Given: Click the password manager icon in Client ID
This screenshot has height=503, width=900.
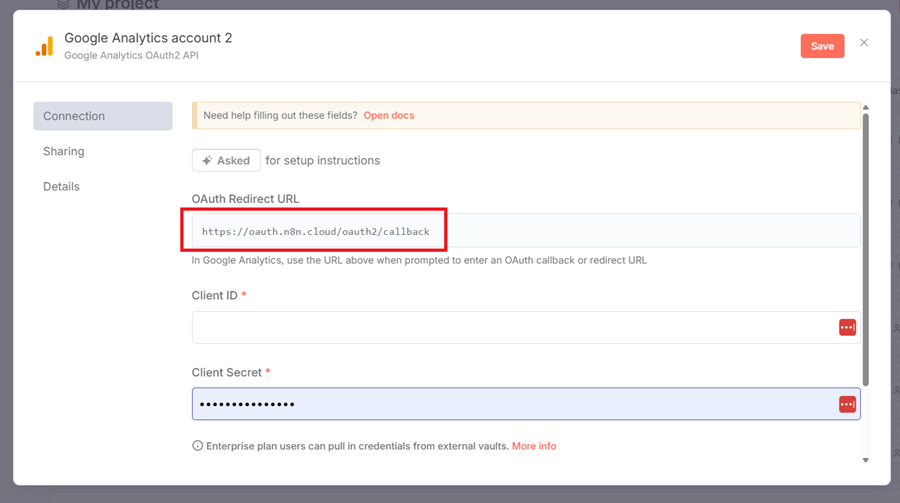Looking at the screenshot, I should (847, 328).
